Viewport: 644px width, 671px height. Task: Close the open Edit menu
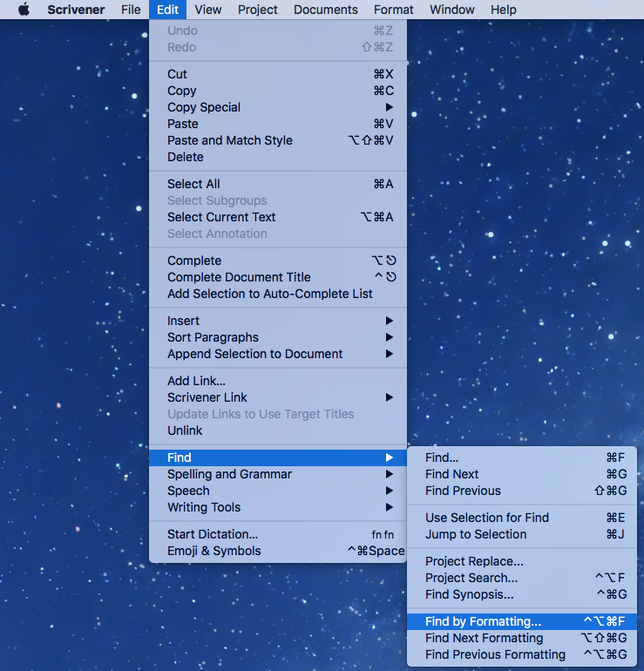pos(167,10)
